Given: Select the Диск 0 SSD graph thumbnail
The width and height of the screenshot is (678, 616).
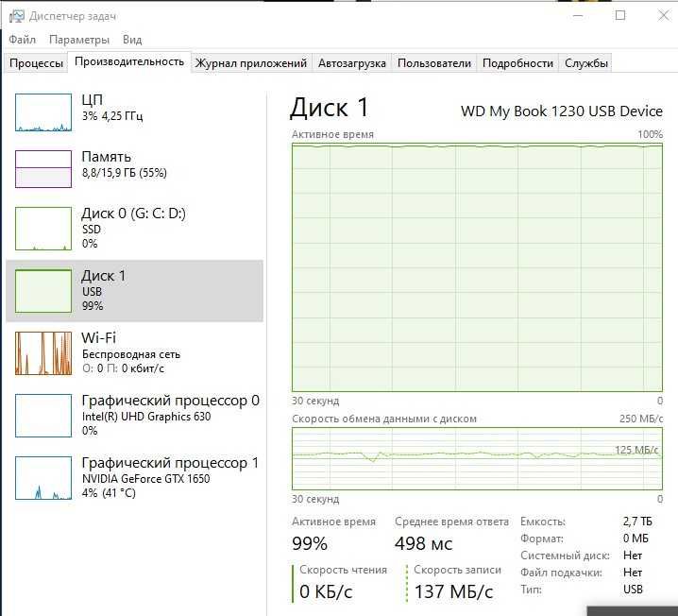Looking at the screenshot, I should [43, 229].
